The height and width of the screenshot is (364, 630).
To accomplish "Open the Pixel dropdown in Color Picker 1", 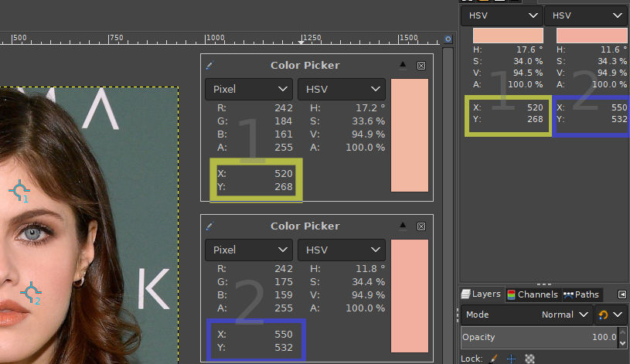I will pos(249,89).
